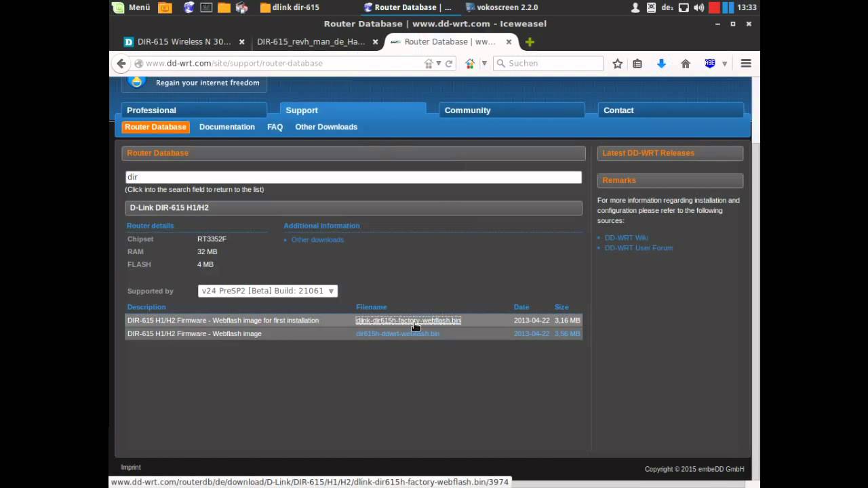
Task: Open terminal launcher in panel
Action: click(207, 7)
